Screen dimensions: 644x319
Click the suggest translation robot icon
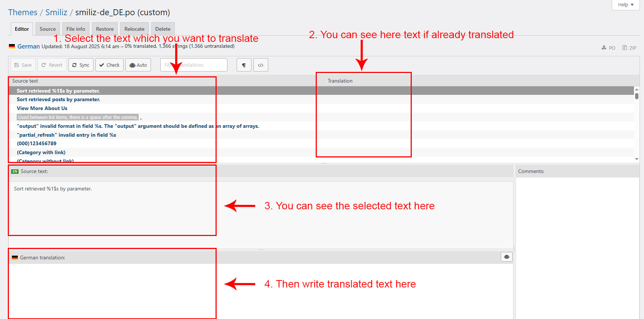(x=506, y=257)
